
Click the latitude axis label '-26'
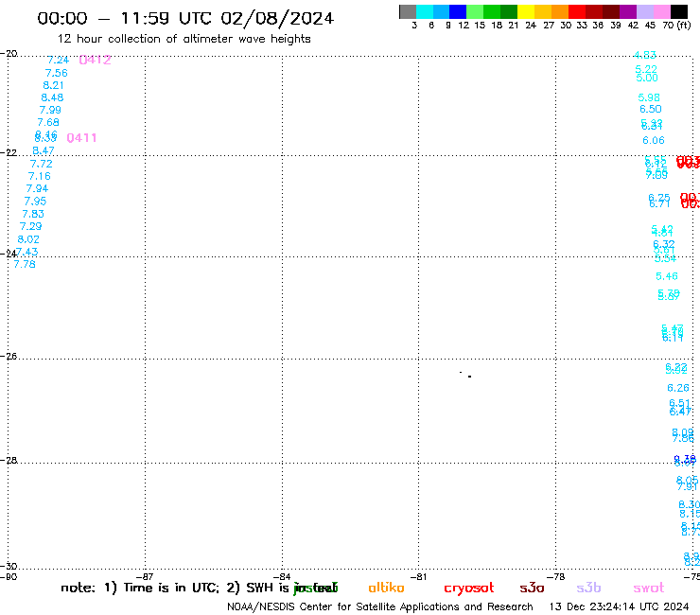9,357
